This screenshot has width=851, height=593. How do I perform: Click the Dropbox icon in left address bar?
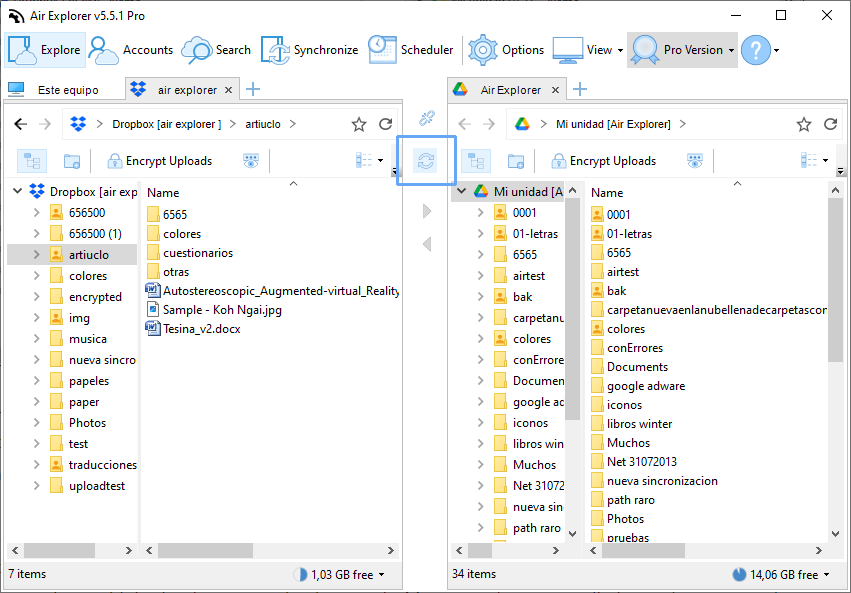(x=78, y=124)
